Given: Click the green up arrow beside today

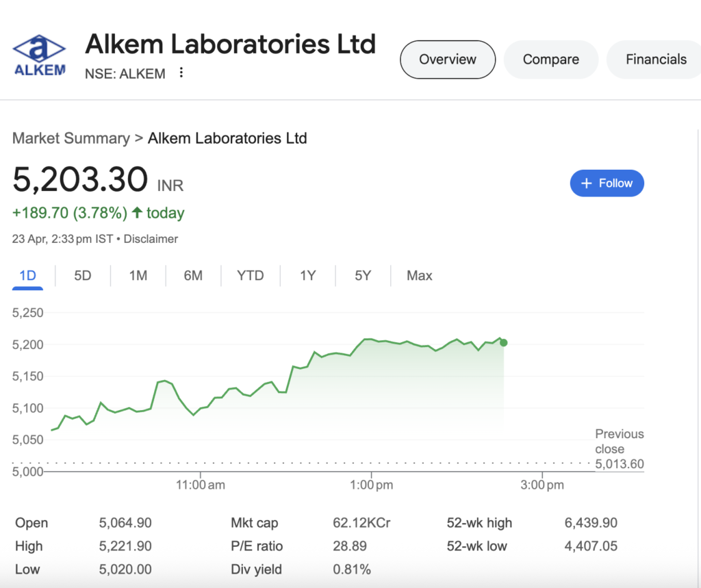Looking at the screenshot, I should [137, 212].
